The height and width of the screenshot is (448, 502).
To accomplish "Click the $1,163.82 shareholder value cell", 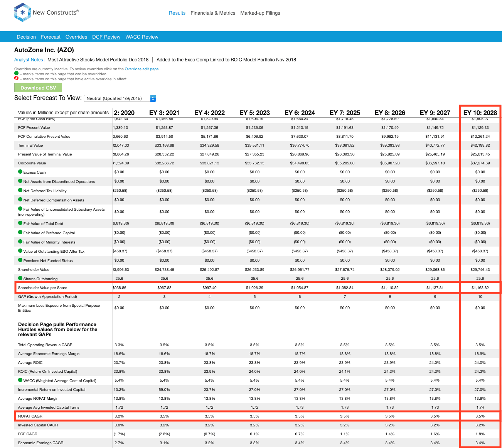I will [x=480, y=288].
